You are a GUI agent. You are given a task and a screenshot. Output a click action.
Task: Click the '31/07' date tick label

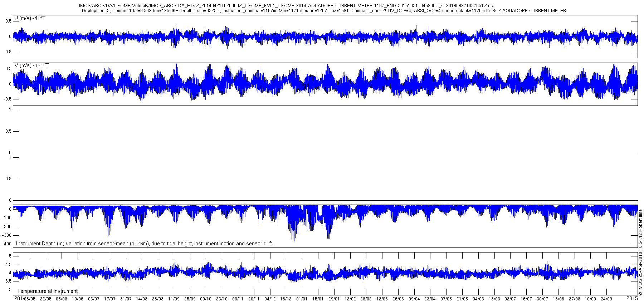(126, 299)
